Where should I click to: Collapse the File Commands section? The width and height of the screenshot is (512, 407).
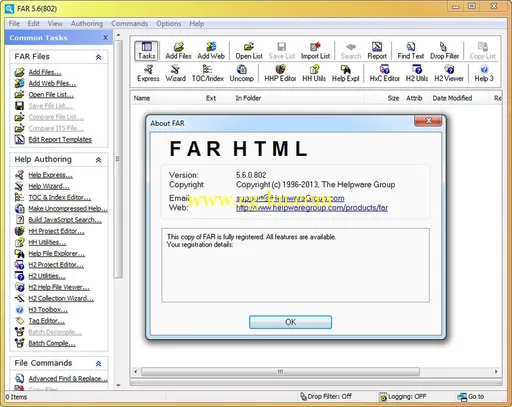[98, 363]
